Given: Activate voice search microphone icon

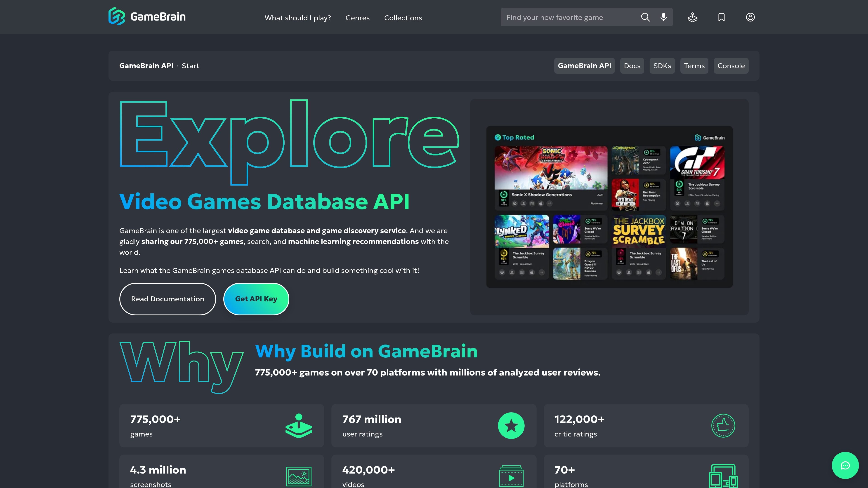Looking at the screenshot, I should 663,17.
